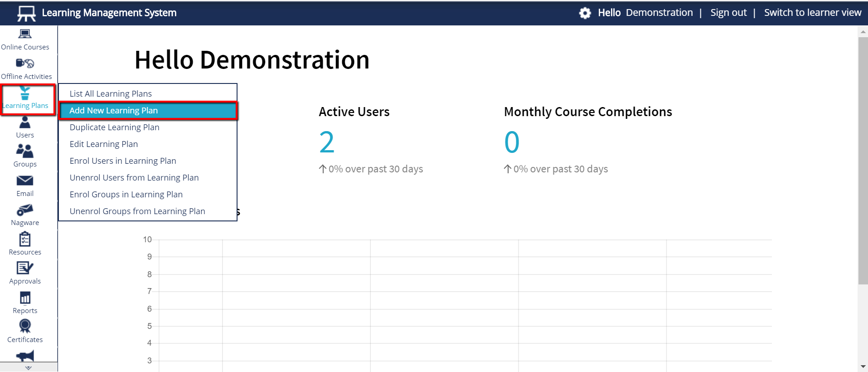The height and width of the screenshot is (372, 868).
Task: Choose Add New Learning Plan menu item
Action: 113,111
